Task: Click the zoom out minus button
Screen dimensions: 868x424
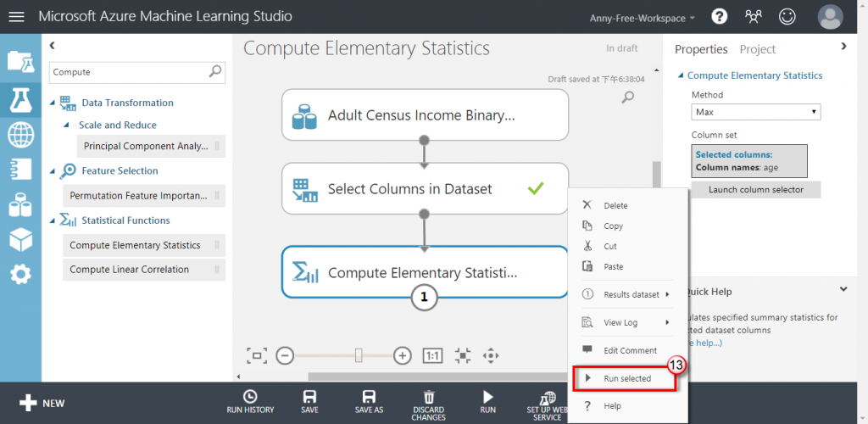Action: (285, 355)
